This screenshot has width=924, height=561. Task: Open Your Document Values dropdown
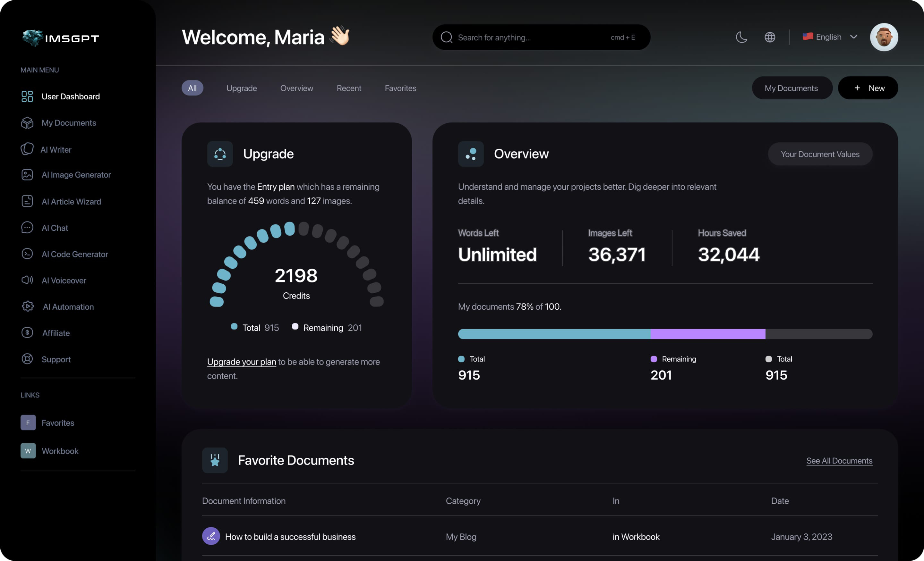(820, 154)
